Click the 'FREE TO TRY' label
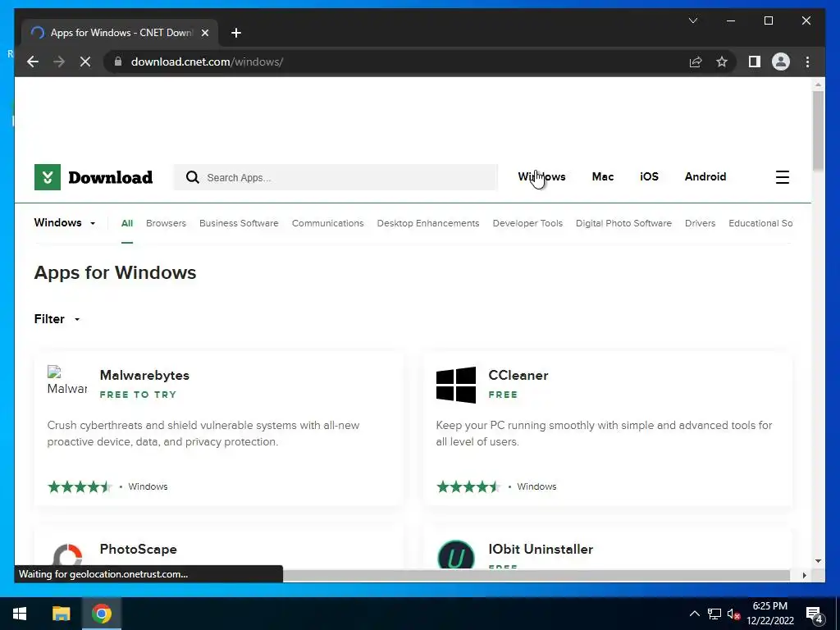Viewport: 840px width, 630px height. click(138, 395)
